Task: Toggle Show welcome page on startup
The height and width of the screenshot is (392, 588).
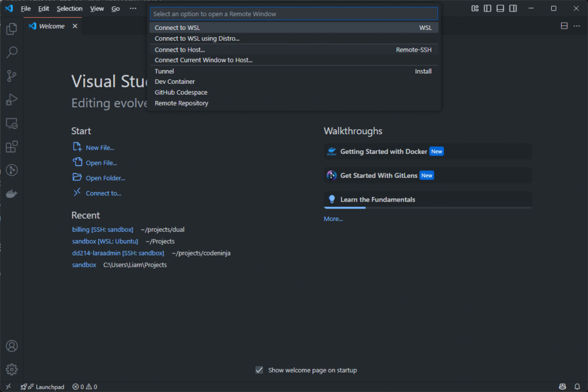Action: [259, 370]
